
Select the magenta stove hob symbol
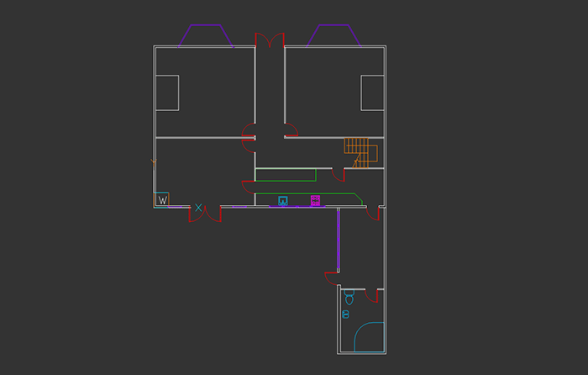[x=315, y=200]
